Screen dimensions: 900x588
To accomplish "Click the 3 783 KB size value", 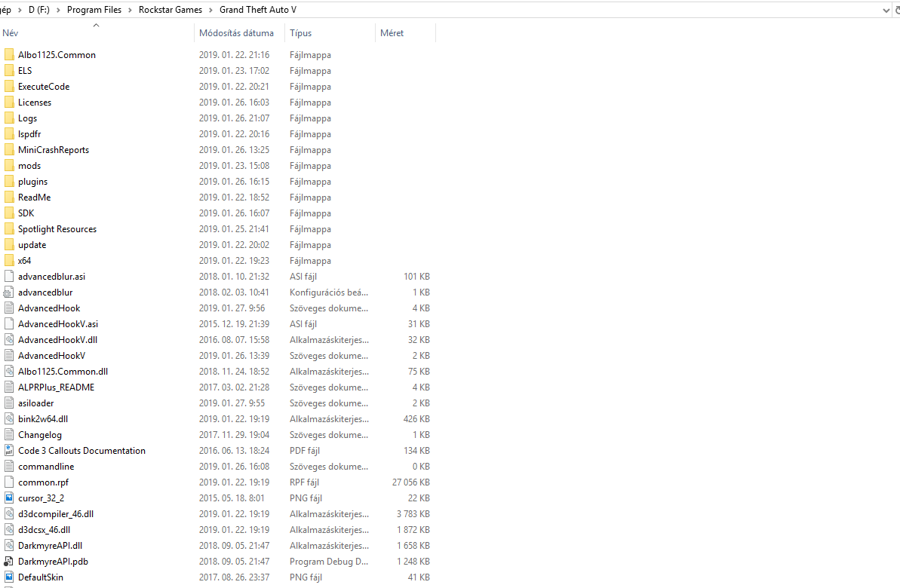I will click(x=413, y=514).
